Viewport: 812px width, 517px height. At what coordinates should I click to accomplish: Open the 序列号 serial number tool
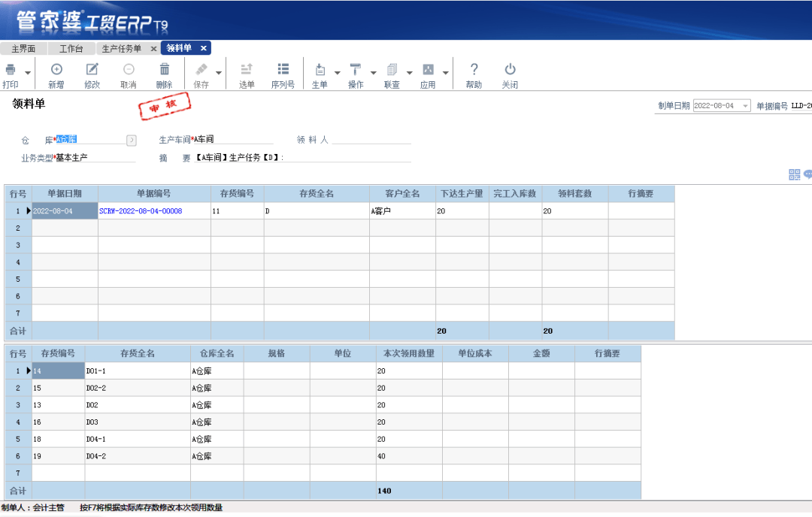[x=283, y=70]
